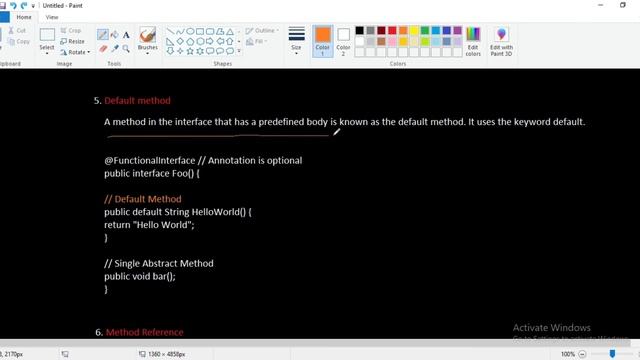Screen dimensions: 640x360
Task: Click the Brushes tool icon
Action: pos(147,35)
